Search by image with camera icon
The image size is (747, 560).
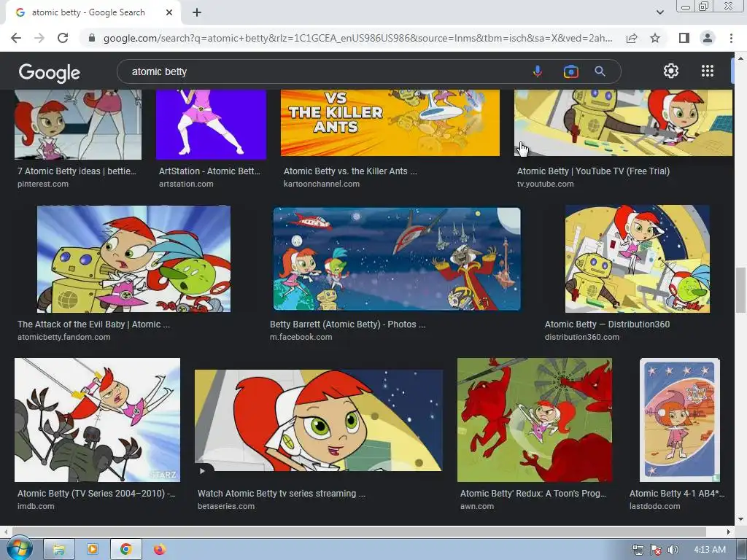[570, 71]
